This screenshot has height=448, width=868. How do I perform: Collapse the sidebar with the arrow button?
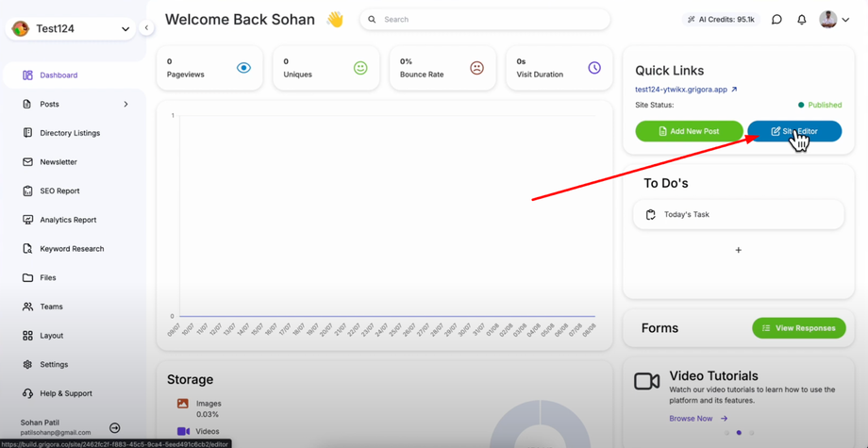click(146, 27)
